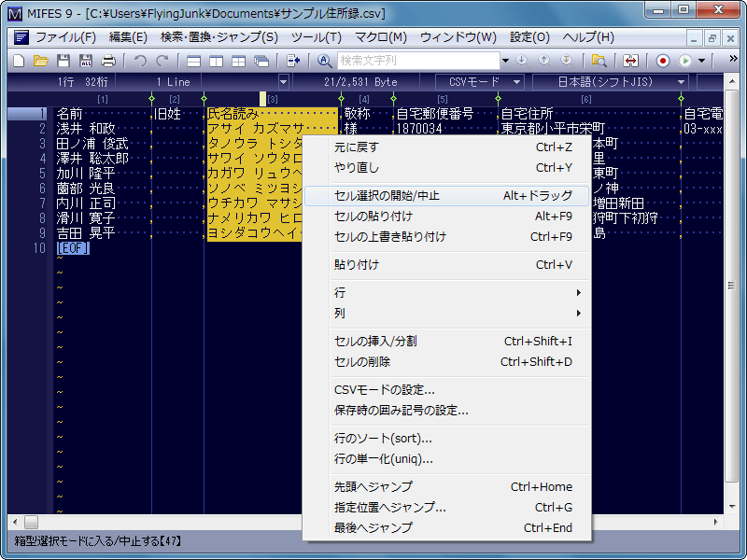747x560 pixels.
Task: Click the New file icon
Action: tap(18, 61)
